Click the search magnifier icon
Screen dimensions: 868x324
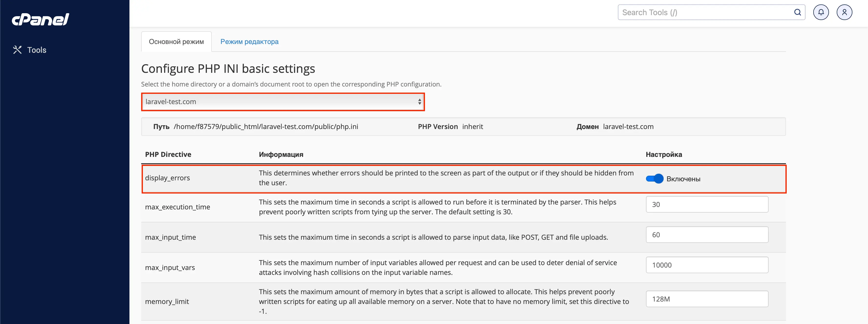tap(798, 12)
